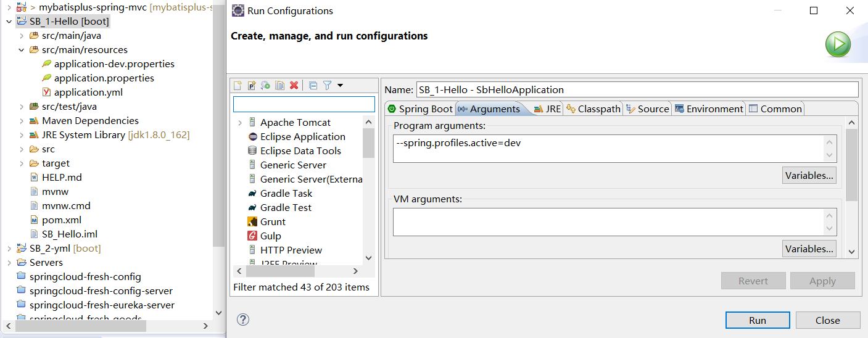The image size is (868, 338).
Task: Select springcloud-fresh-config-server project
Action: (101, 291)
